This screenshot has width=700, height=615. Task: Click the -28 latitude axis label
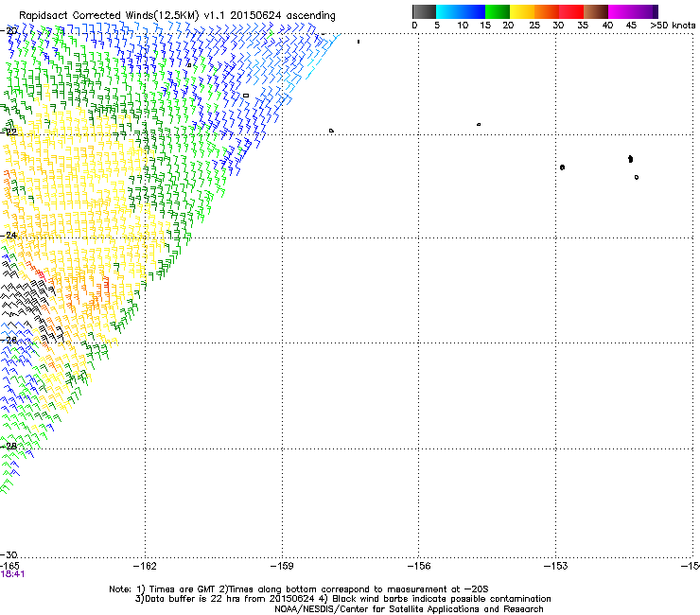point(9,447)
